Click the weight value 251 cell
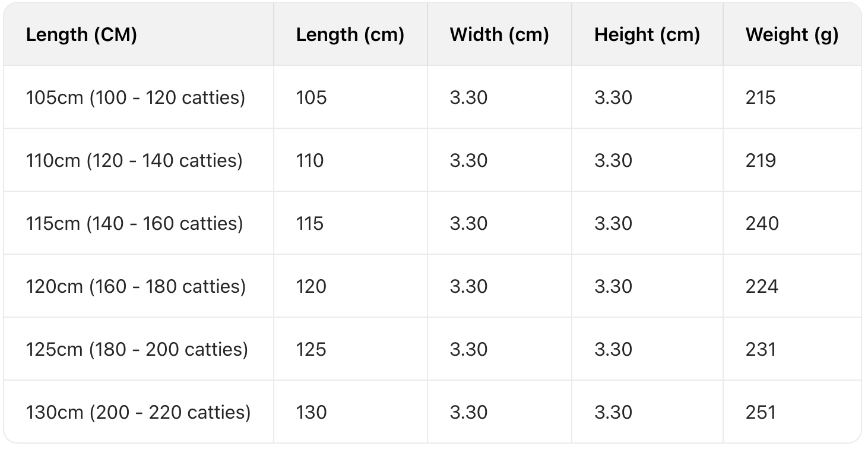Screen dimensions: 868x449 [761, 412]
